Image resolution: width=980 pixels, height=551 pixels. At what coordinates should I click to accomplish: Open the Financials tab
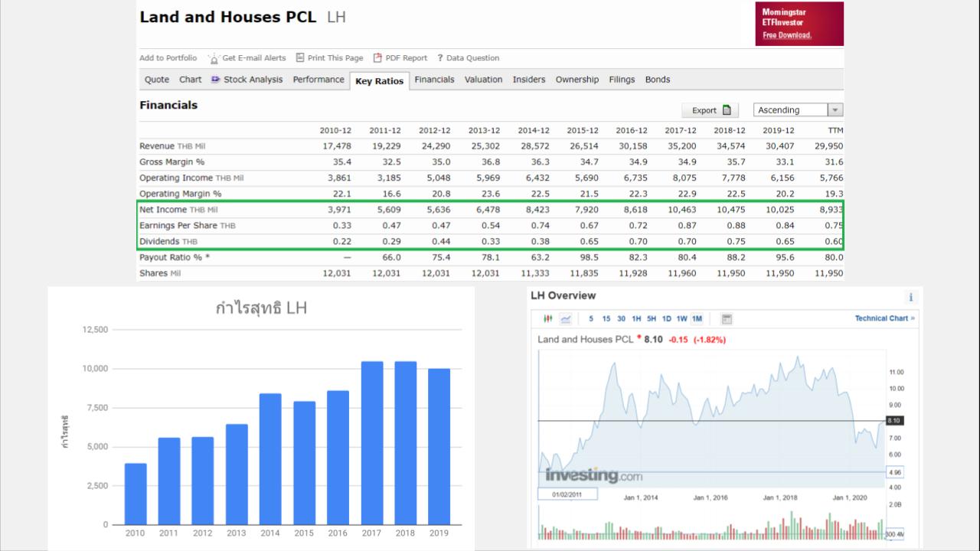(x=434, y=80)
